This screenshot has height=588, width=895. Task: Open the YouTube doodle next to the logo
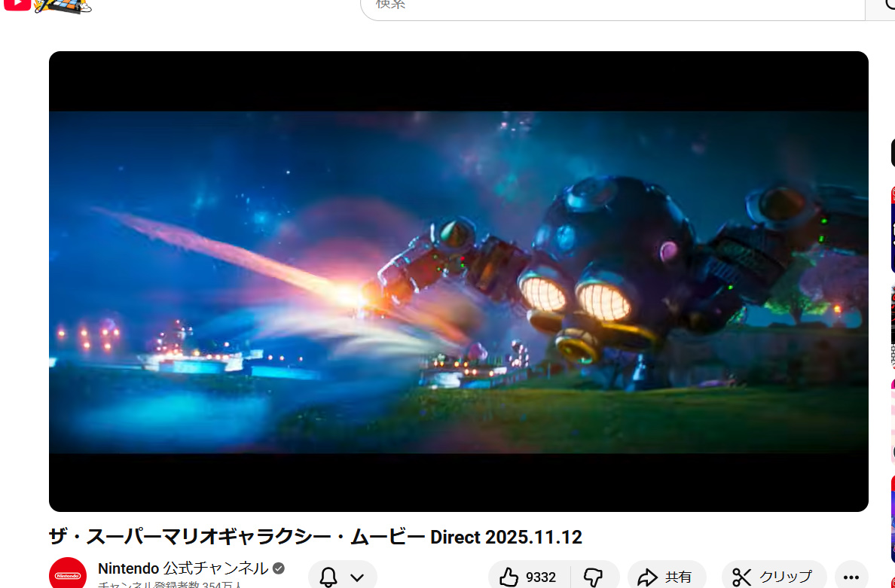tap(63, 6)
